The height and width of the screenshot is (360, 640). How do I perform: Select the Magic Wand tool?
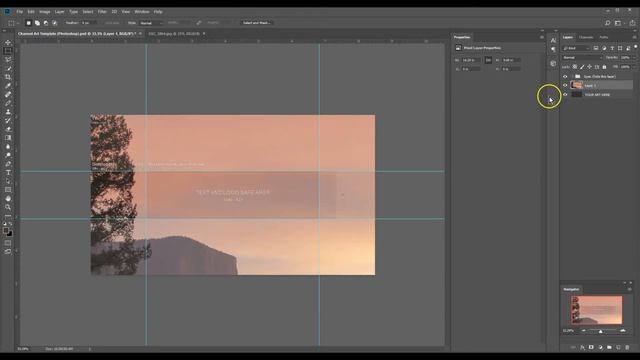point(8,68)
